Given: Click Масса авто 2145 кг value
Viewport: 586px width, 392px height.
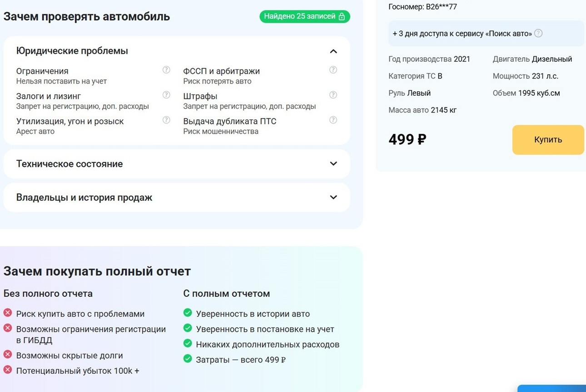Looking at the screenshot, I should pos(422,110).
